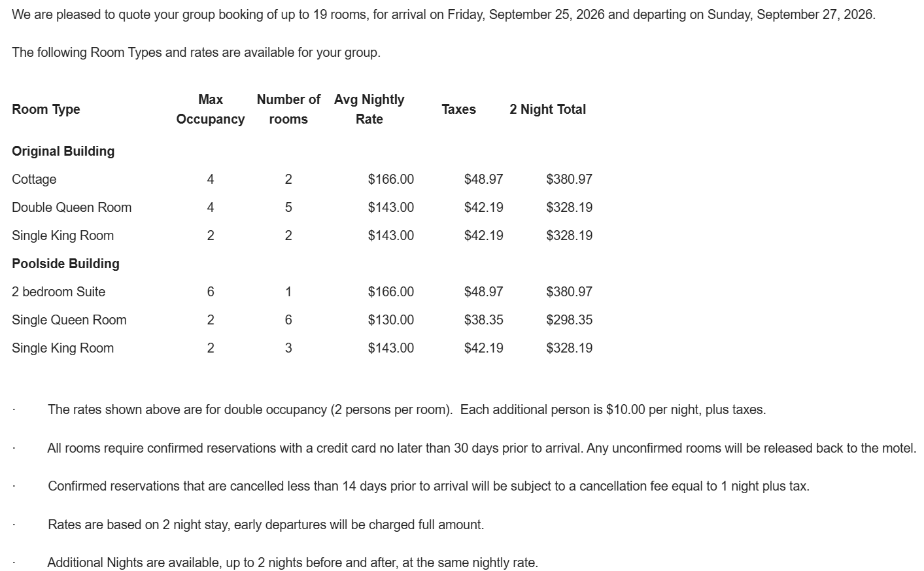Click the Room Type column header

coord(46,109)
